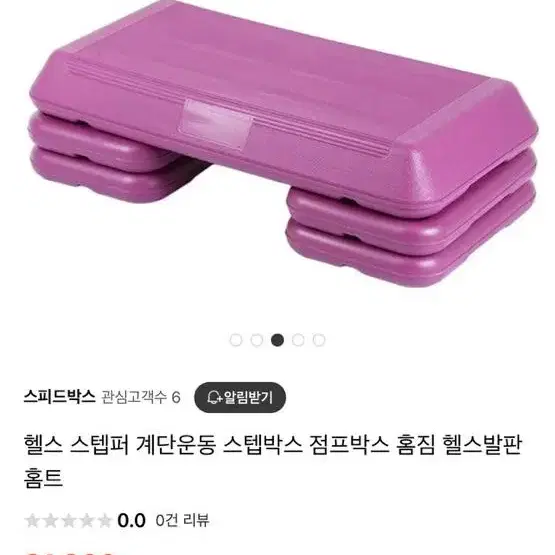The image size is (555, 555).
Task: Click the fourth gray rating star
Action: (87, 521)
